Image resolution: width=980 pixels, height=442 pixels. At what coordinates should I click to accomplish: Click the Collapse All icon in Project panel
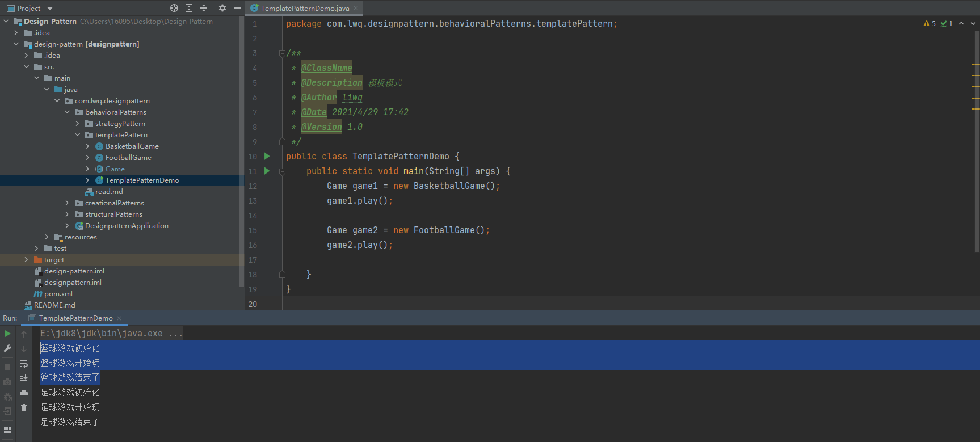click(204, 8)
